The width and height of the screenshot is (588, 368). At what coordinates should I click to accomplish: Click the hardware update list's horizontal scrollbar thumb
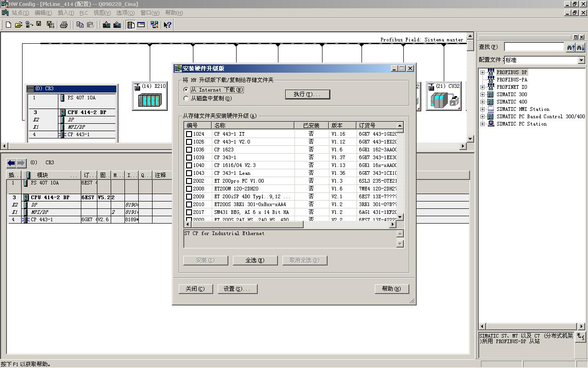pos(247,224)
